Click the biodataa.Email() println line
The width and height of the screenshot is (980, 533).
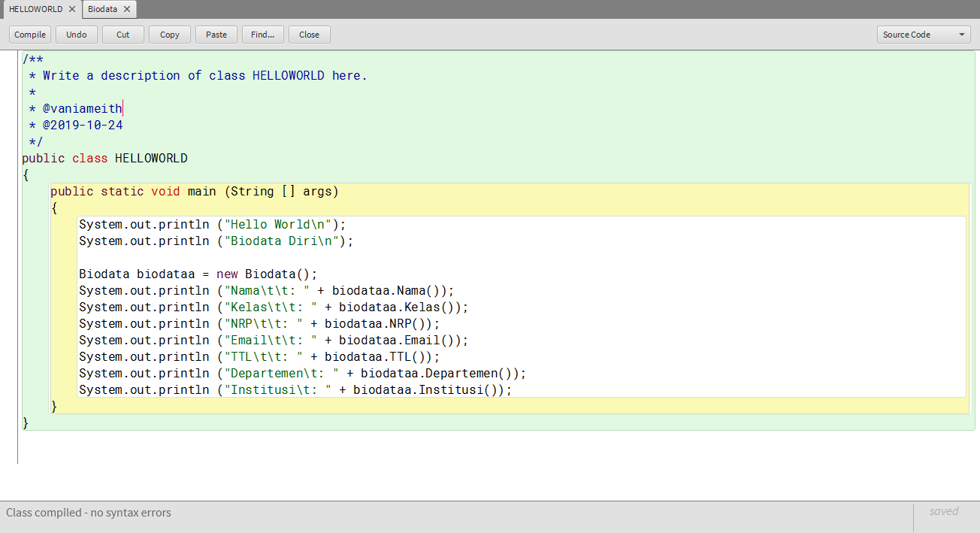[274, 340]
